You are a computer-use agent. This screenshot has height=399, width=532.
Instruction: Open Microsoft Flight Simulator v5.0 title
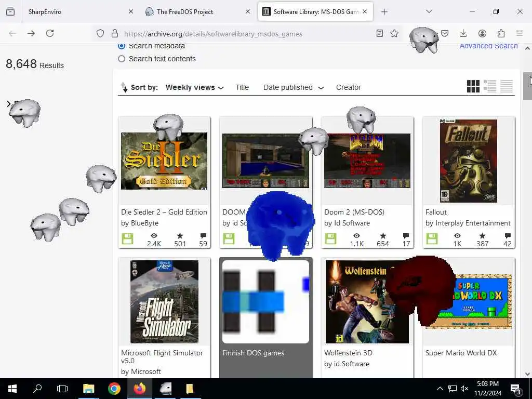(x=162, y=356)
